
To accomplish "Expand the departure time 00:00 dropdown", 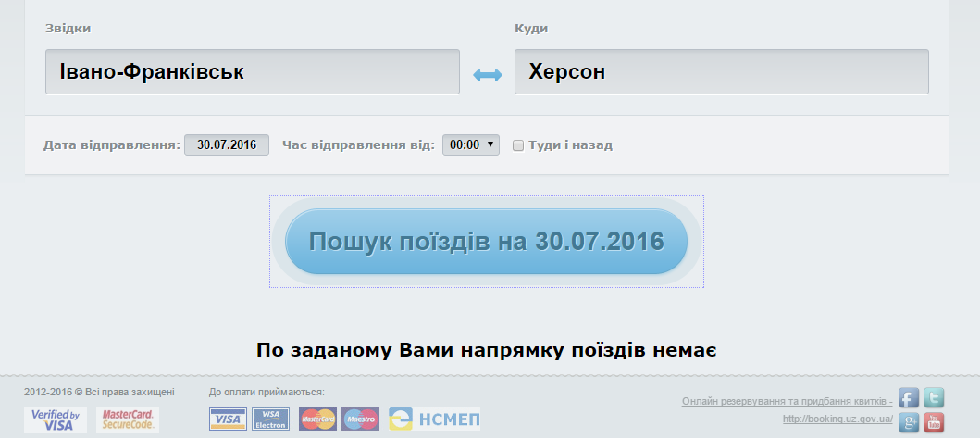I will pyautogui.click(x=471, y=144).
